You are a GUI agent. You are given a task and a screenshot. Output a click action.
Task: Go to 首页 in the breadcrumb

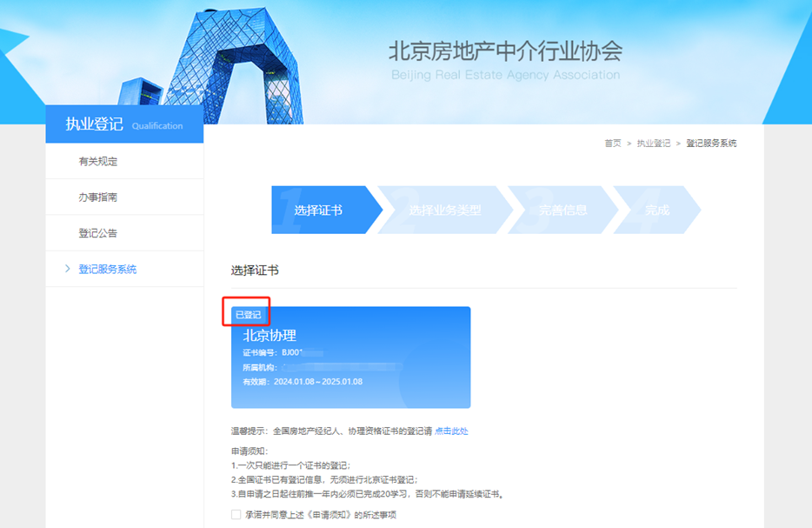click(613, 143)
